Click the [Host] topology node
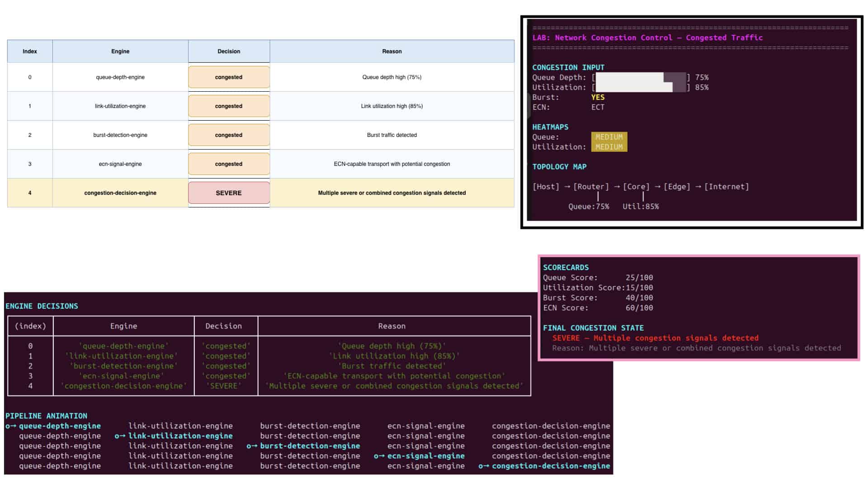The width and height of the screenshot is (868, 488). pyautogui.click(x=546, y=187)
